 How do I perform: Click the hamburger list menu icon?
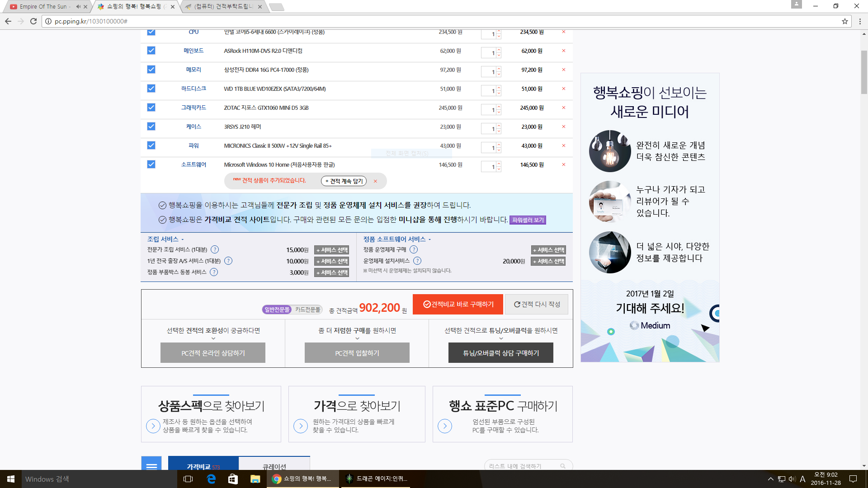151,466
